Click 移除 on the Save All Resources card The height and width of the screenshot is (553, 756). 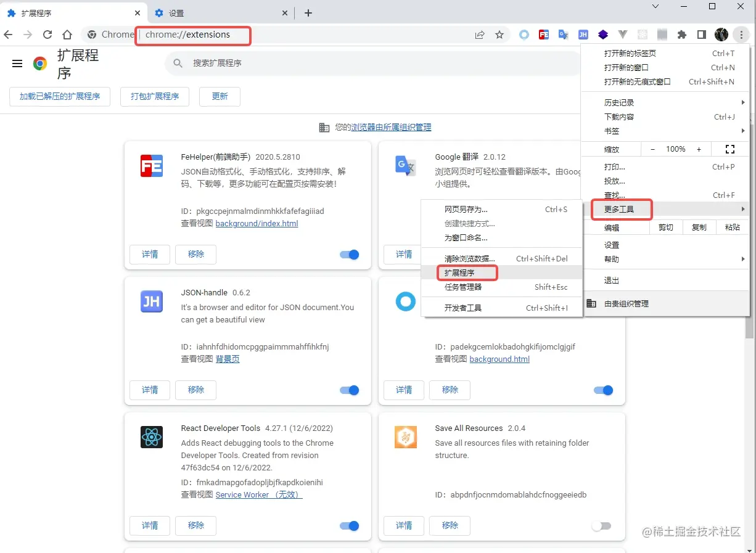tap(450, 525)
